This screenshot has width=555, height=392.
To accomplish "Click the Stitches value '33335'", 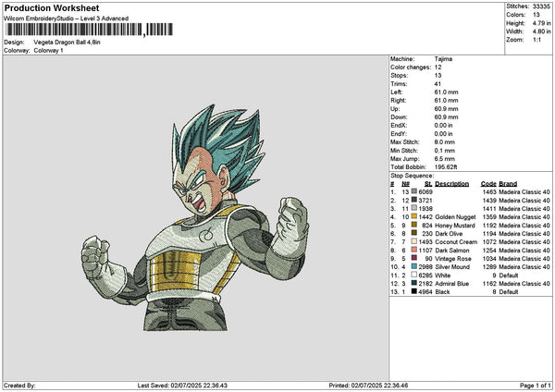I will point(541,6).
